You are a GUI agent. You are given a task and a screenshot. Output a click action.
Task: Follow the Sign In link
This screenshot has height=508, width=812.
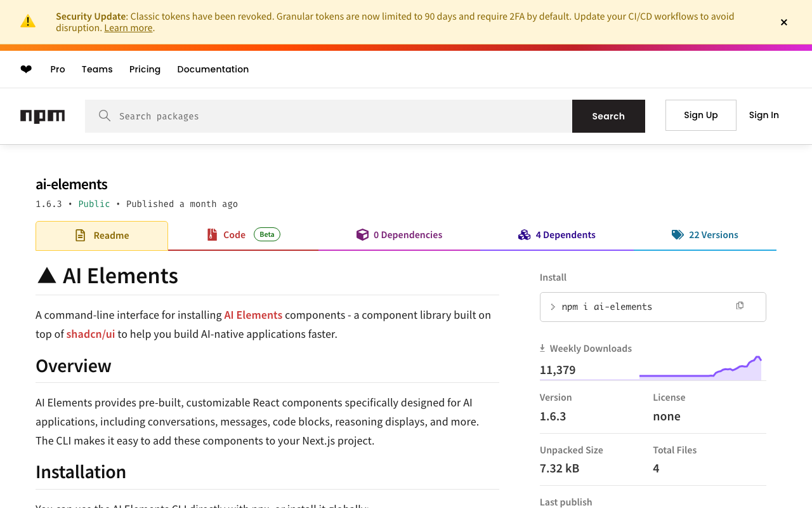coord(763,115)
